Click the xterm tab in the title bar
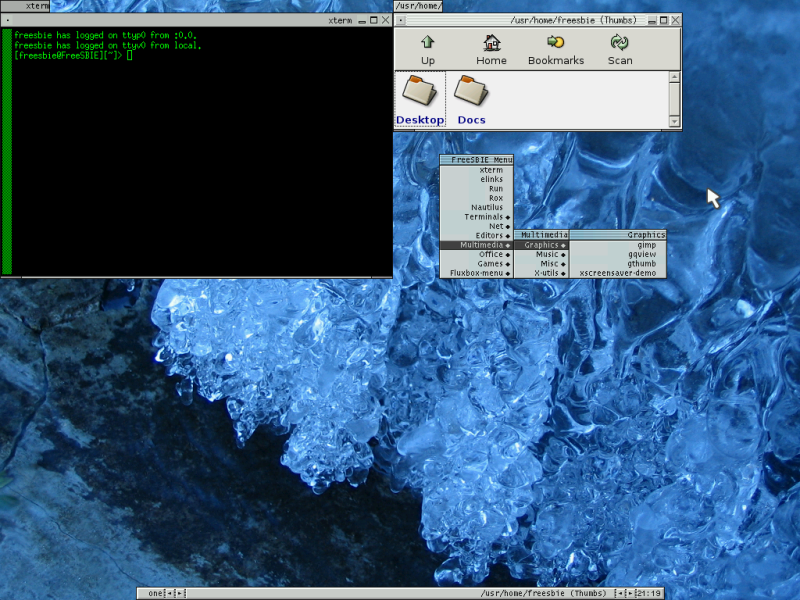Viewport: 800px width, 600px height. (x=36, y=6)
